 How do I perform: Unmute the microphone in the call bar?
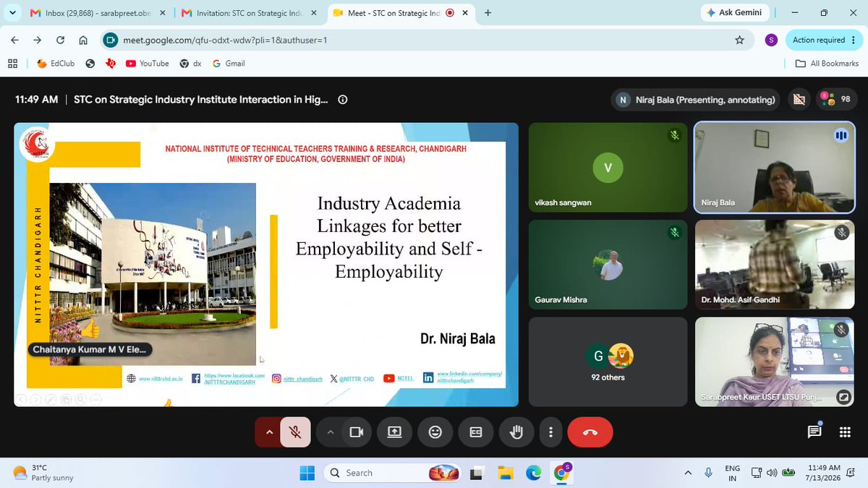(x=295, y=432)
